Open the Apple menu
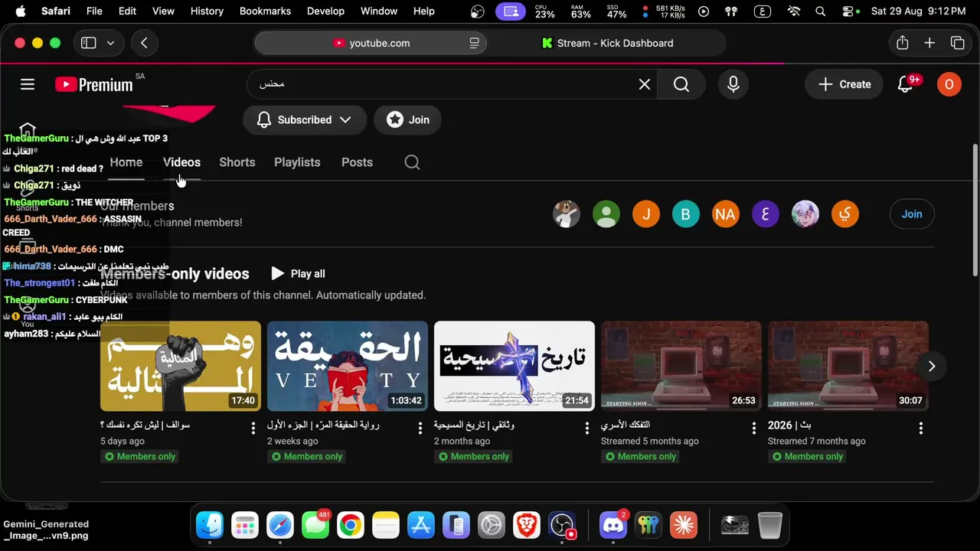This screenshot has width=980, height=551. coord(21,11)
